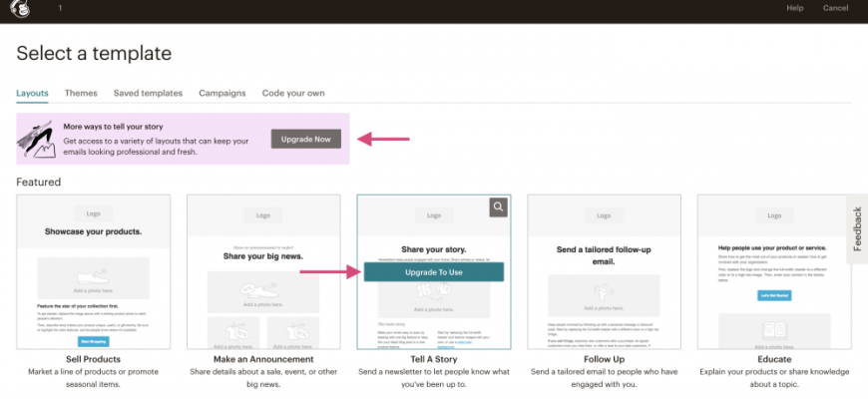Click the Tell A Story title text

434,359
